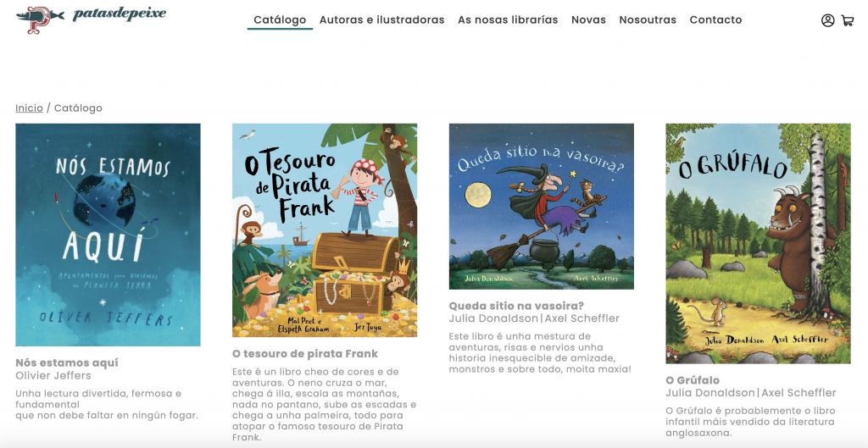The height and width of the screenshot is (448, 868).
Task: Open O Grúfalo book cover
Action: coord(758,243)
